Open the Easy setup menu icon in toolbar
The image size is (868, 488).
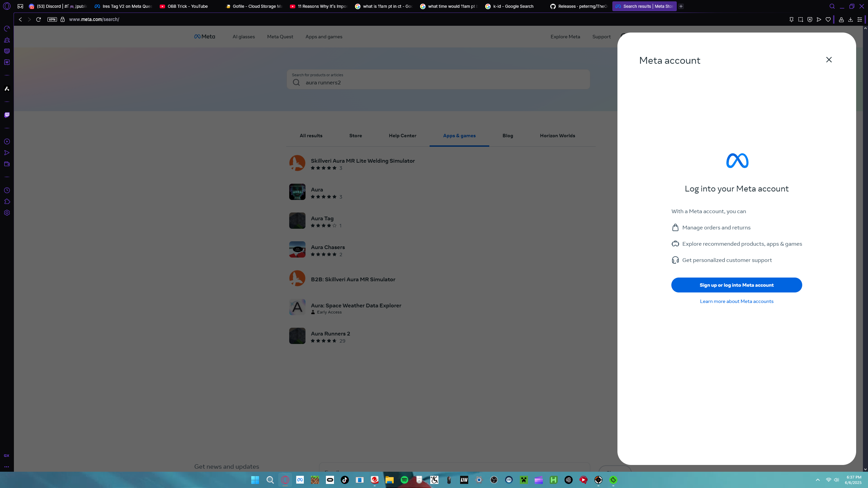click(x=860, y=20)
